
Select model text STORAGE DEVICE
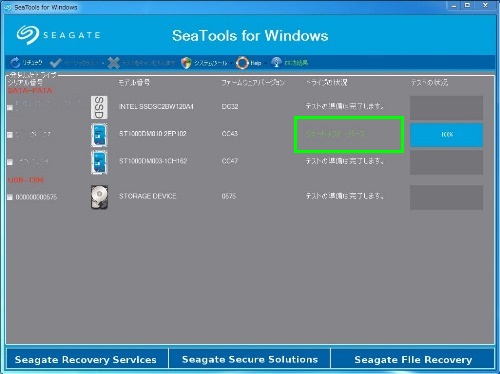click(148, 196)
